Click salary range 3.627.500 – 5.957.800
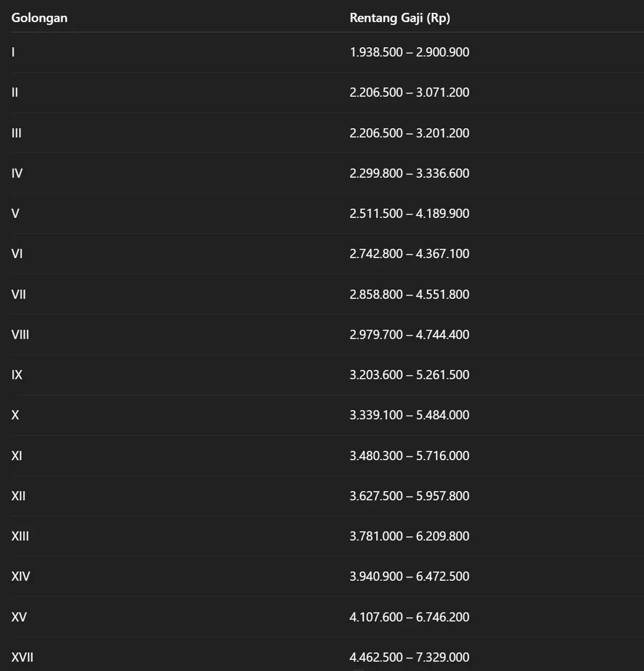The width and height of the screenshot is (644, 671). (x=409, y=495)
